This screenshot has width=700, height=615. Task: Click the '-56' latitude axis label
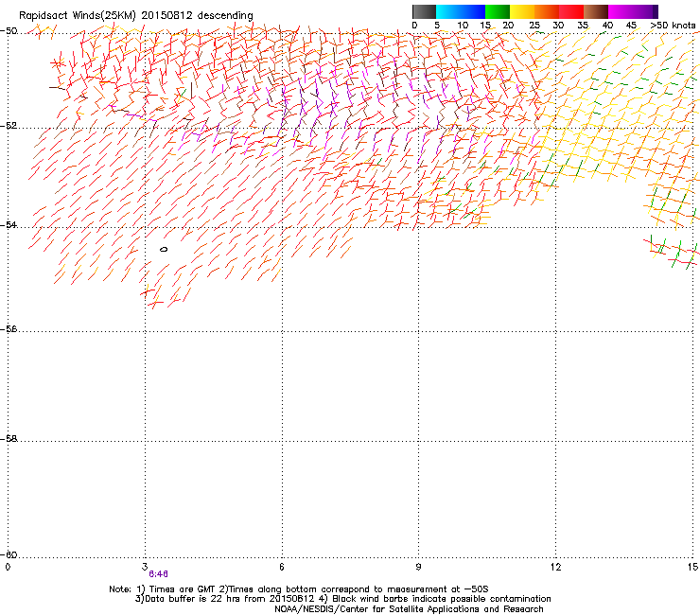coord(9,329)
